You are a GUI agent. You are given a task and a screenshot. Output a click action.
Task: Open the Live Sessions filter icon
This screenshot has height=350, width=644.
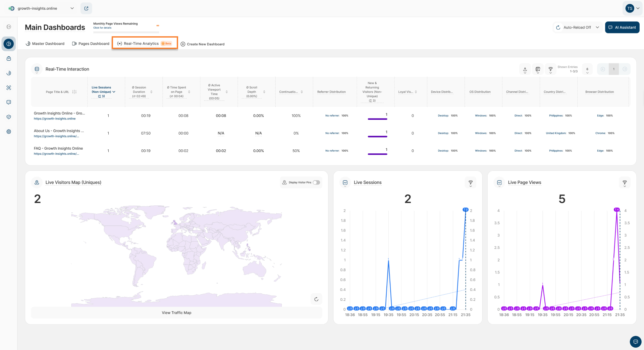point(471,183)
